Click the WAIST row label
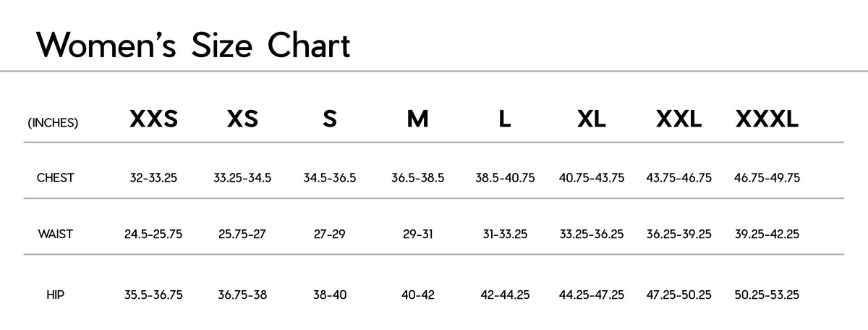 click(56, 234)
